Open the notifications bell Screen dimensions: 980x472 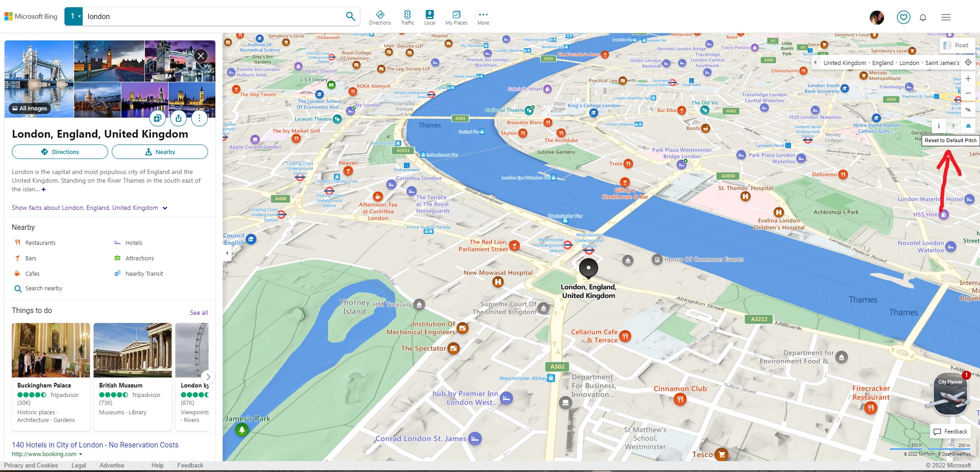(923, 17)
